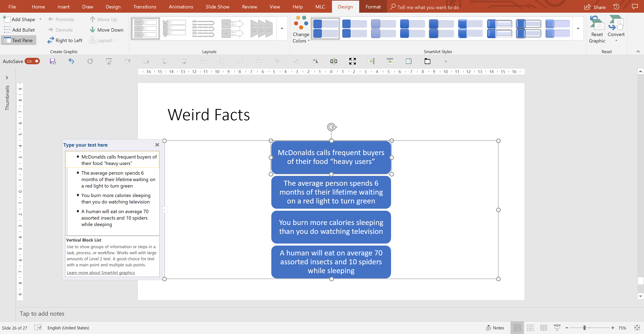
Task: Select the 'You burn more calories' block
Action: click(x=331, y=227)
